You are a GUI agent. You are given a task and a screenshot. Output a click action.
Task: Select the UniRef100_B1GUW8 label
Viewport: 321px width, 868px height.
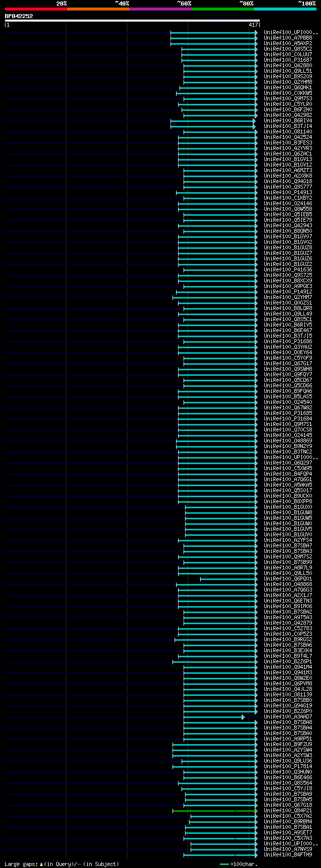coord(288,512)
